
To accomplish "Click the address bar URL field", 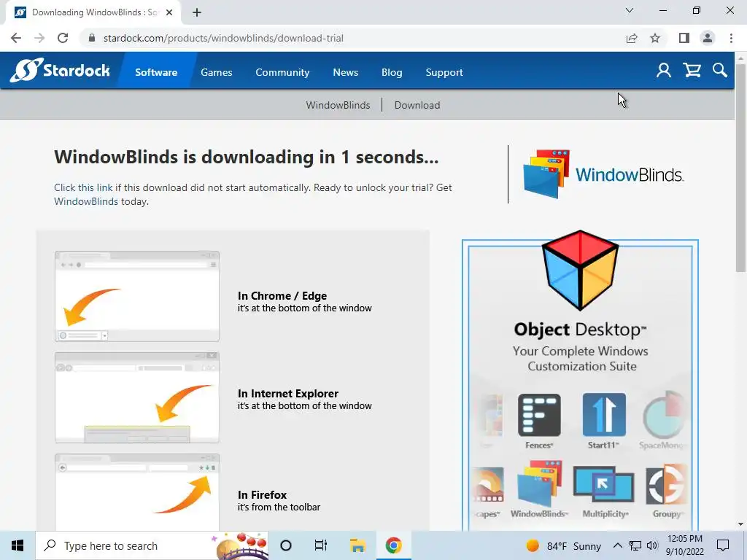I will tap(352, 38).
